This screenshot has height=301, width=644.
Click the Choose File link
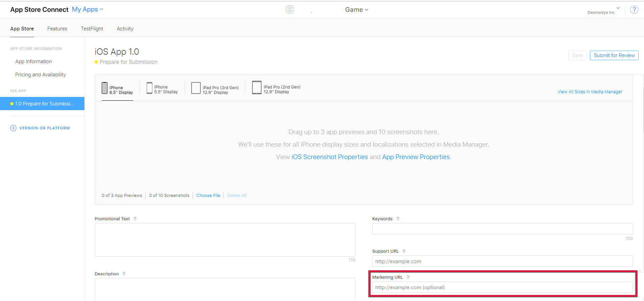(208, 196)
